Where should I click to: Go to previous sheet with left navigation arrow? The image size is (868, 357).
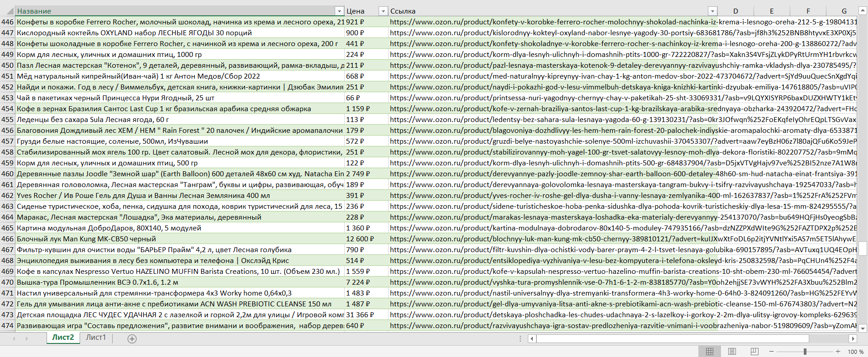click(x=14, y=338)
